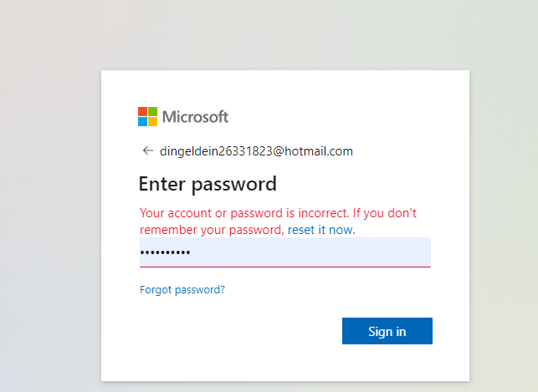Click the green square of Microsoft logo
The image size is (538, 392).
pos(153,111)
